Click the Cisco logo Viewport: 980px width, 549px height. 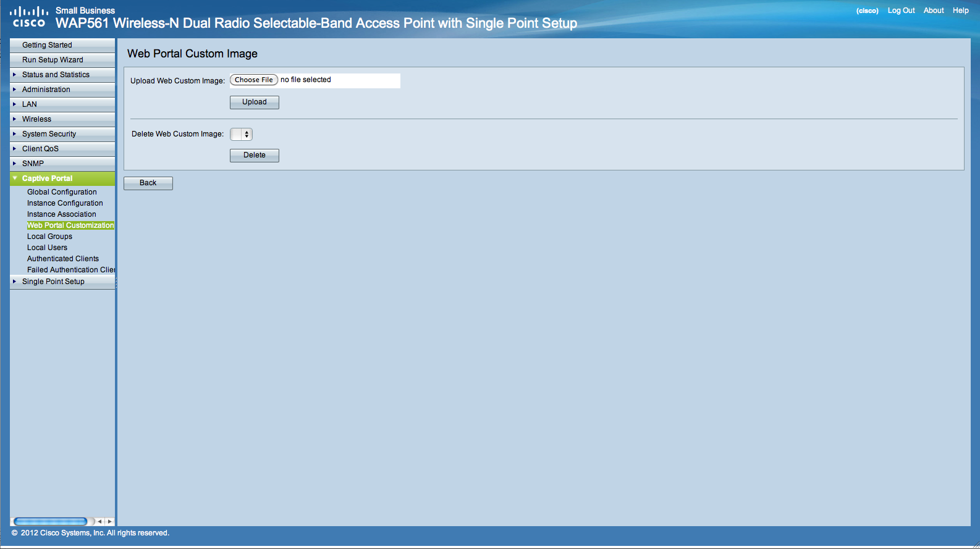(29, 17)
